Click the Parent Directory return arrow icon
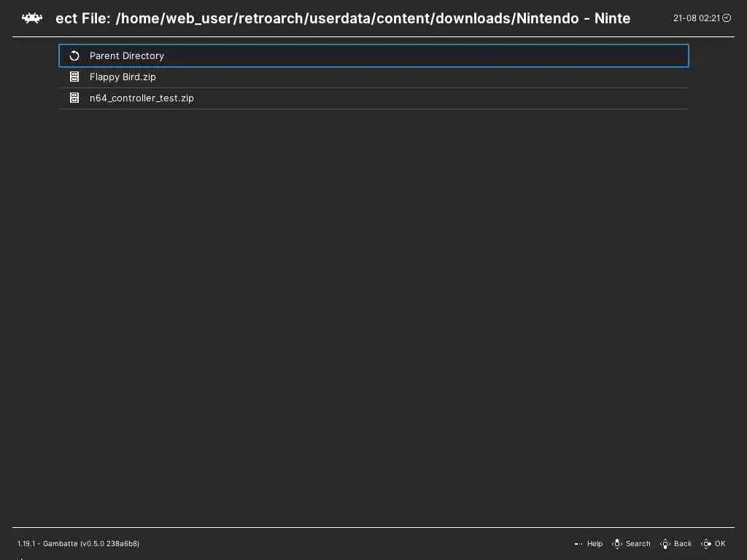 click(74, 55)
